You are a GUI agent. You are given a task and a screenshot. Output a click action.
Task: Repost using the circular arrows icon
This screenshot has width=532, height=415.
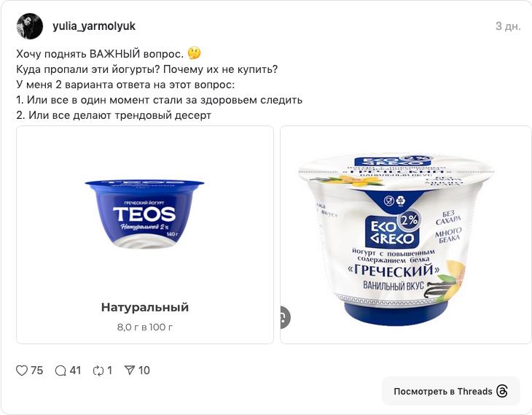pyautogui.click(x=98, y=371)
